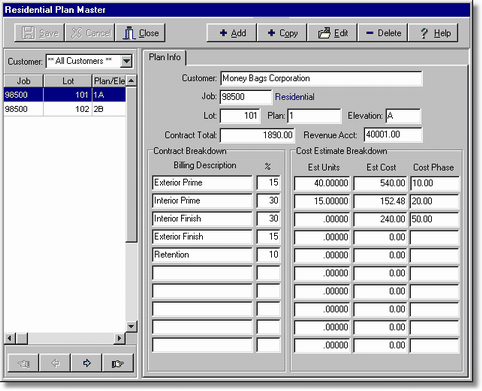This screenshot has width=482, height=391.
Task: Click the Est Cost field 540.00
Action: (380, 183)
